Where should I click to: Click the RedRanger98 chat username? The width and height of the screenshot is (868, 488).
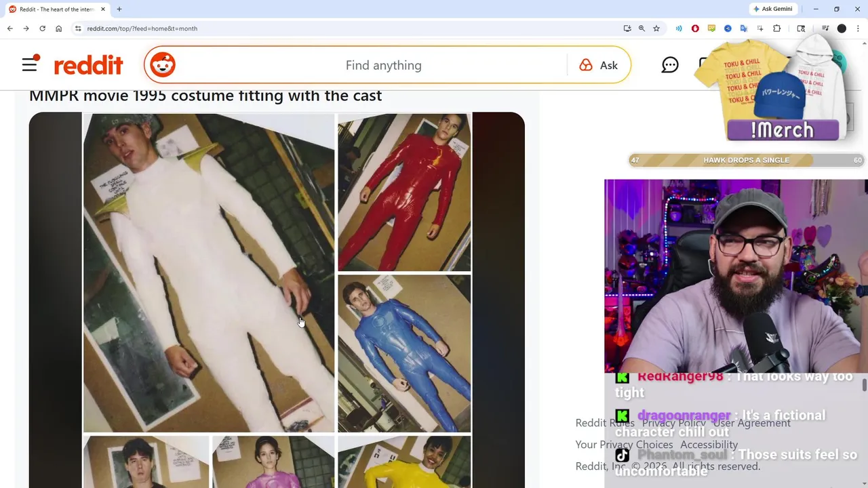click(679, 377)
